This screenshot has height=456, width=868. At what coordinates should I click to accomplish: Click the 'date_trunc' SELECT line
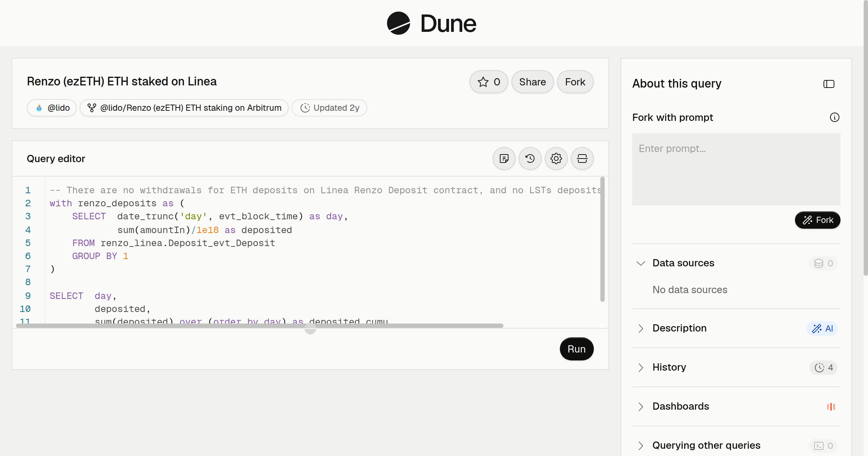pyautogui.click(x=210, y=216)
